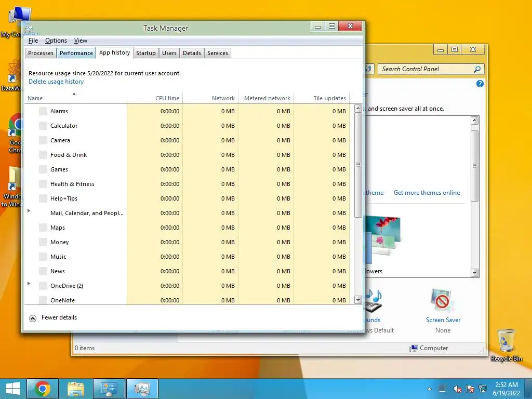Sort by the Name column header

76,98
